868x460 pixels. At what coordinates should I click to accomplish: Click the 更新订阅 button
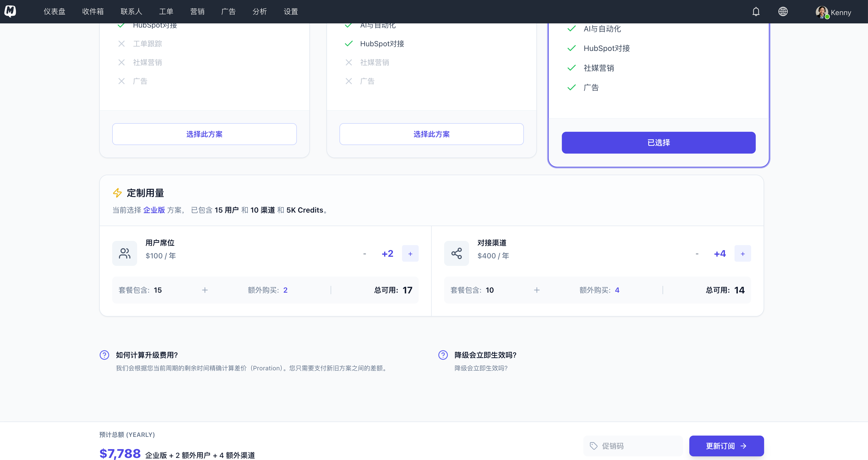coord(726,445)
